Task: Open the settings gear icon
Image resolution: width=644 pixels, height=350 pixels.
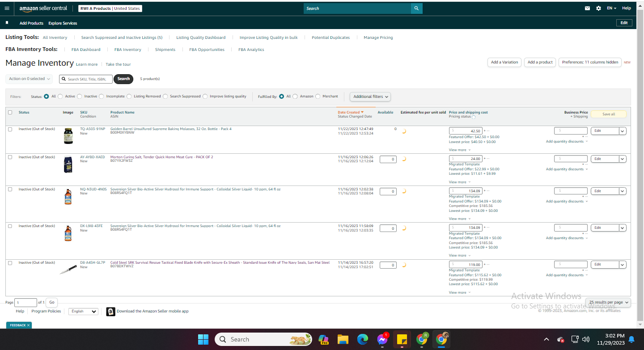Action: click(598, 8)
